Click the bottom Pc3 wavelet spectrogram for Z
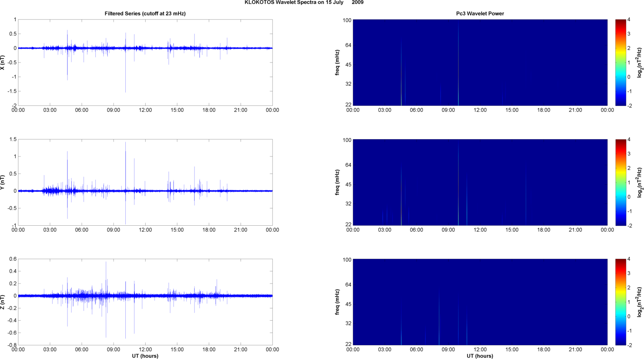Viewport: 644px width, 359px height. (480, 302)
